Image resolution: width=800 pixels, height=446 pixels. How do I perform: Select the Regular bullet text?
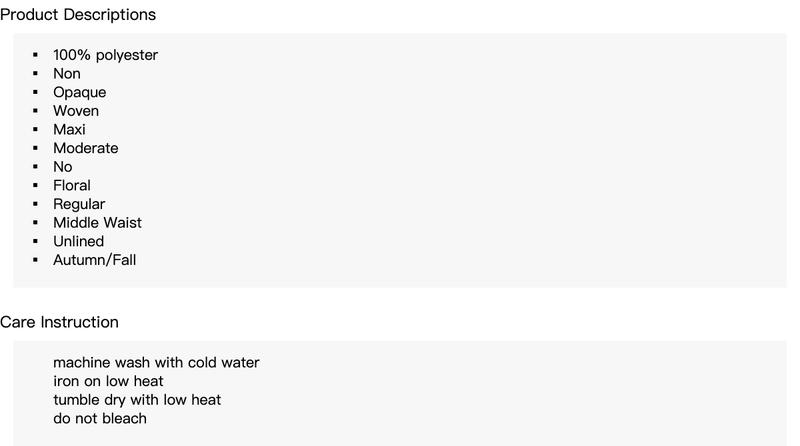pyautogui.click(x=79, y=204)
